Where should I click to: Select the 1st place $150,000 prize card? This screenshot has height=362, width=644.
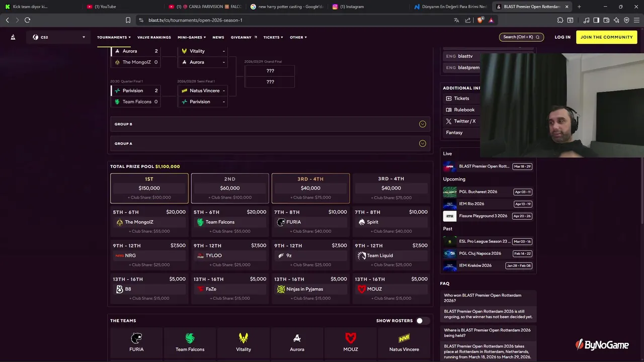149,188
